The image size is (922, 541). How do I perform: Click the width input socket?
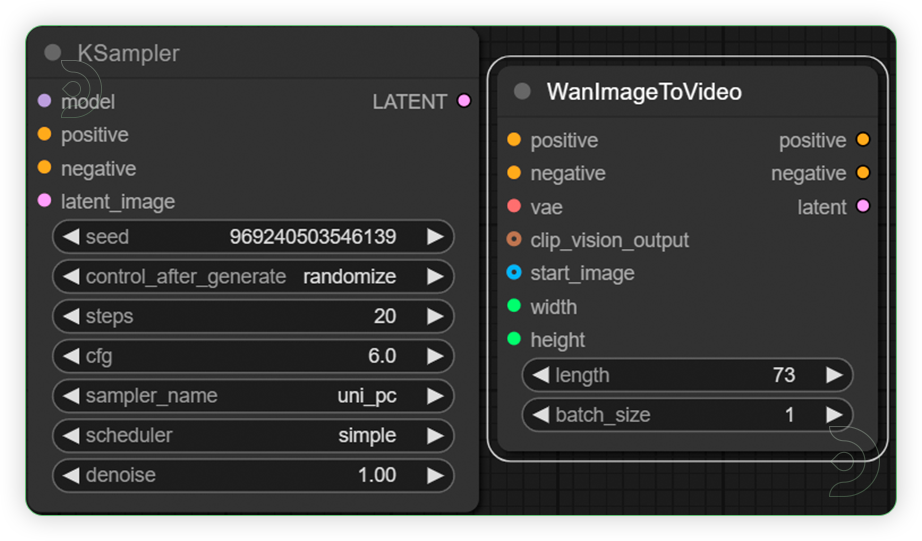514,306
